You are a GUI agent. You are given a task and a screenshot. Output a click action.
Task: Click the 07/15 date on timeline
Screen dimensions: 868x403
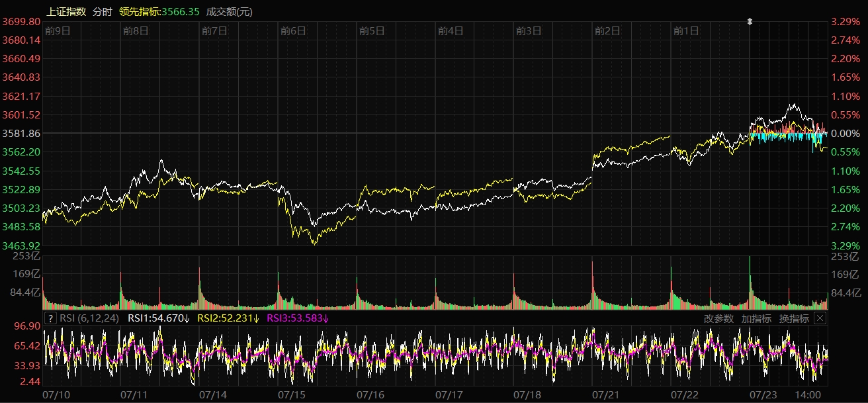[x=291, y=394]
